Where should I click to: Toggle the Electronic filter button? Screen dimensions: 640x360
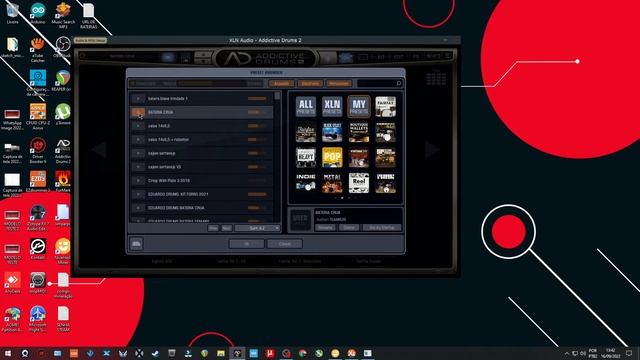[x=310, y=83]
